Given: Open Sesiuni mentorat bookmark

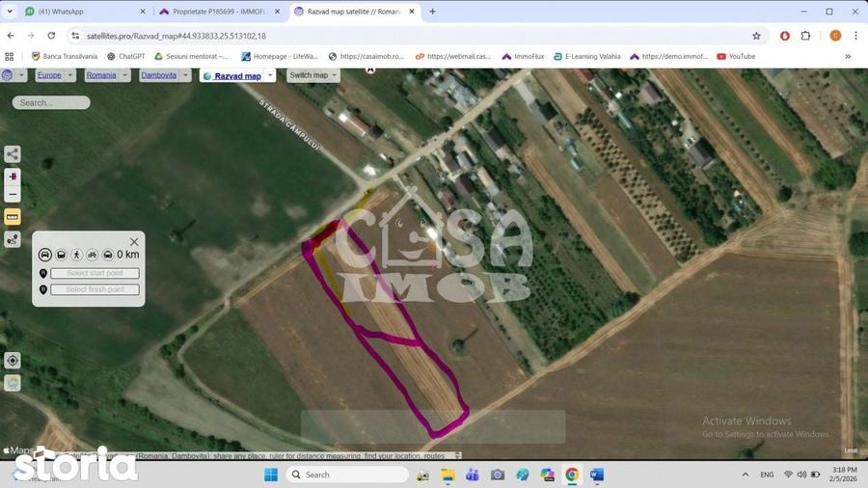Looking at the screenshot, I should (191, 57).
